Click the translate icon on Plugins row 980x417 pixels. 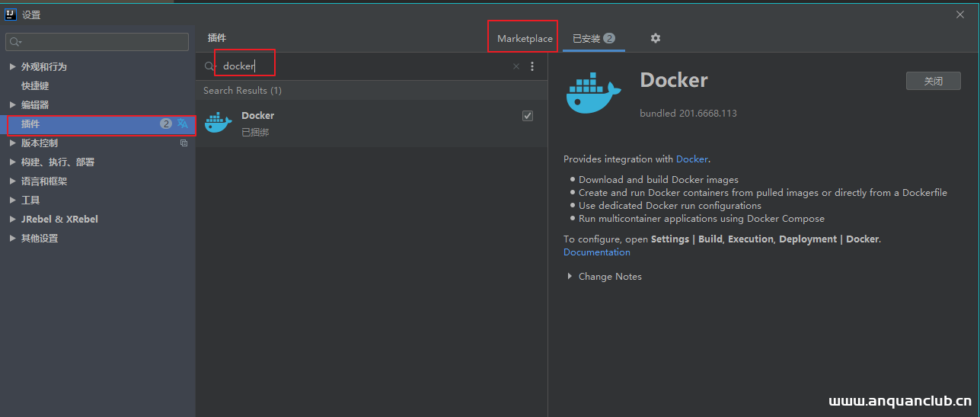[x=183, y=123]
